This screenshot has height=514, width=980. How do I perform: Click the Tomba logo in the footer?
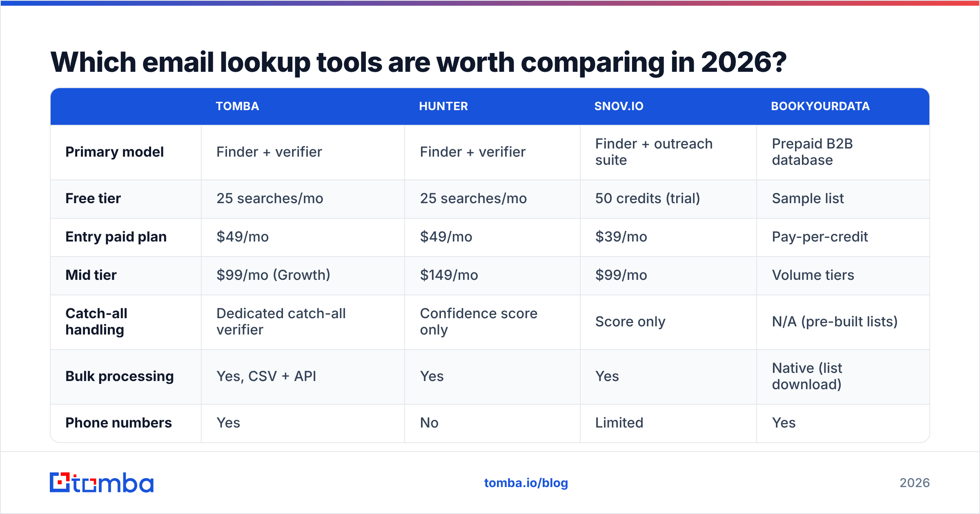[x=102, y=483]
